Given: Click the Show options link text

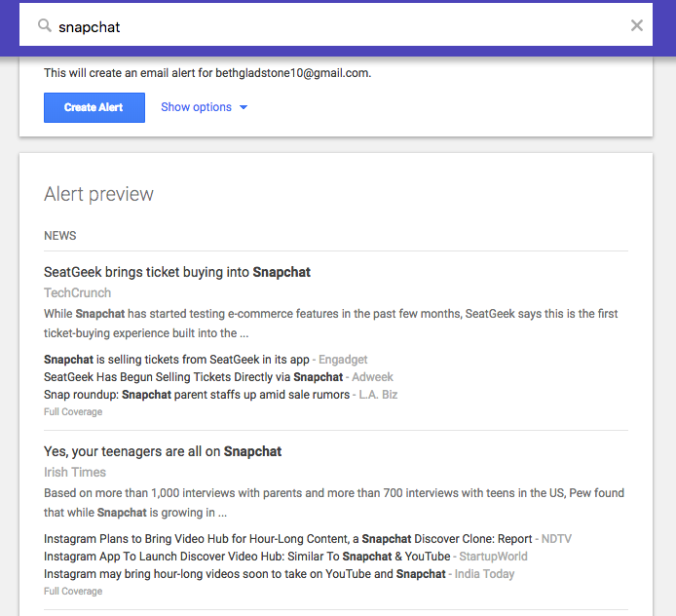Looking at the screenshot, I should coord(196,107).
